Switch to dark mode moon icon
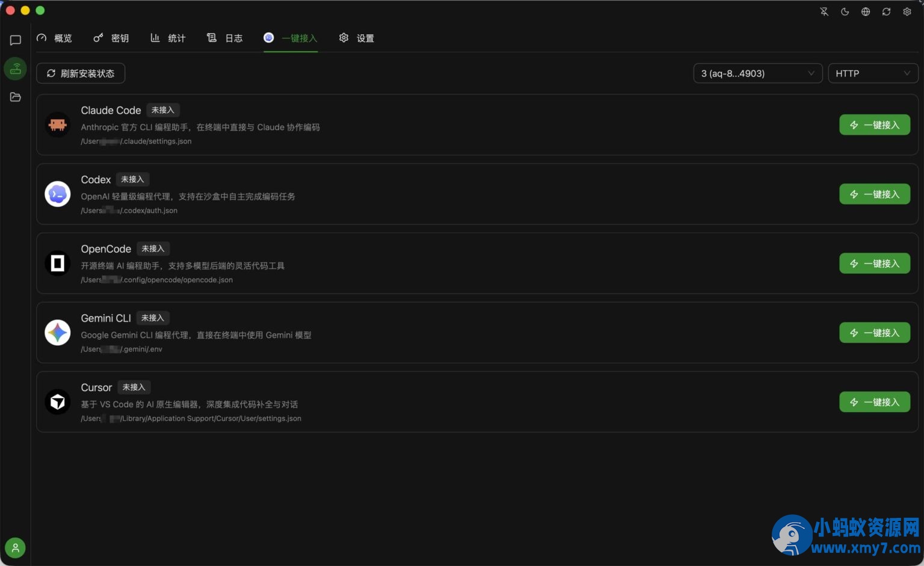Image resolution: width=924 pixels, height=566 pixels. tap(845, 11)
